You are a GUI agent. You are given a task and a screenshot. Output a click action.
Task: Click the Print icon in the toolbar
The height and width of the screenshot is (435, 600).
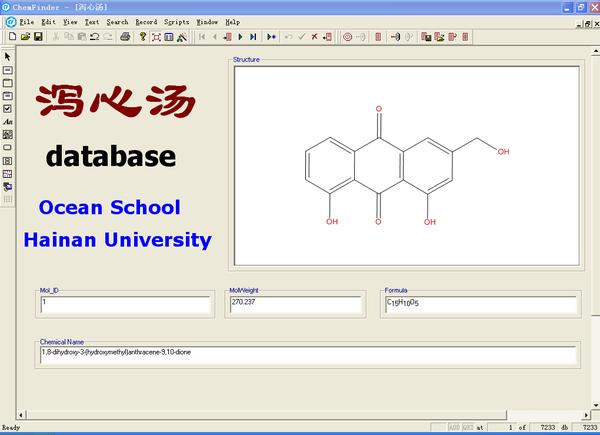(x=125, y=37)
